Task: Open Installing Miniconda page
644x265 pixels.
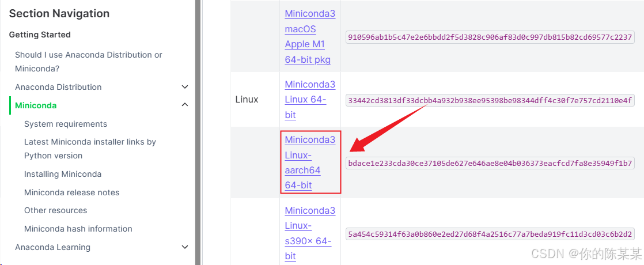Action: pyautogui.click(x=63, y=174)
